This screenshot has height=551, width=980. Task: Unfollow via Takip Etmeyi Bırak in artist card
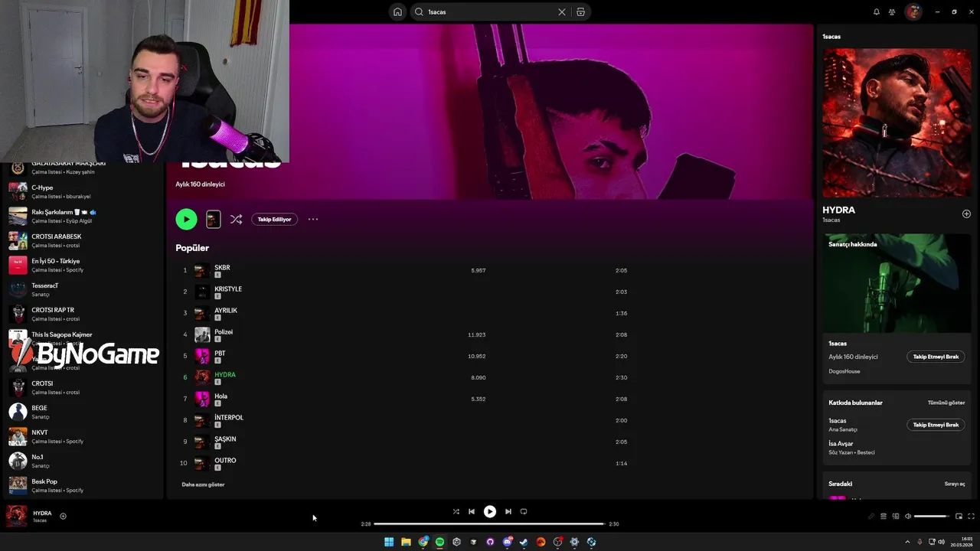click(936, 357)
